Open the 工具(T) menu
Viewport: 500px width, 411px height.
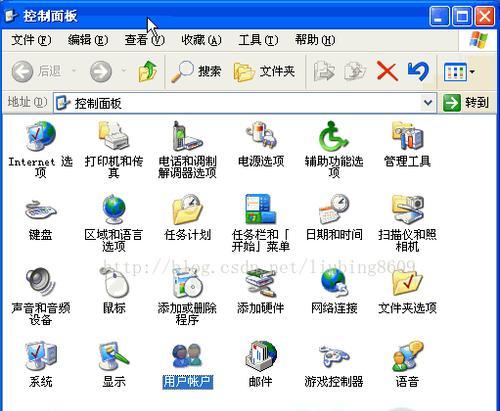(258, 40)
